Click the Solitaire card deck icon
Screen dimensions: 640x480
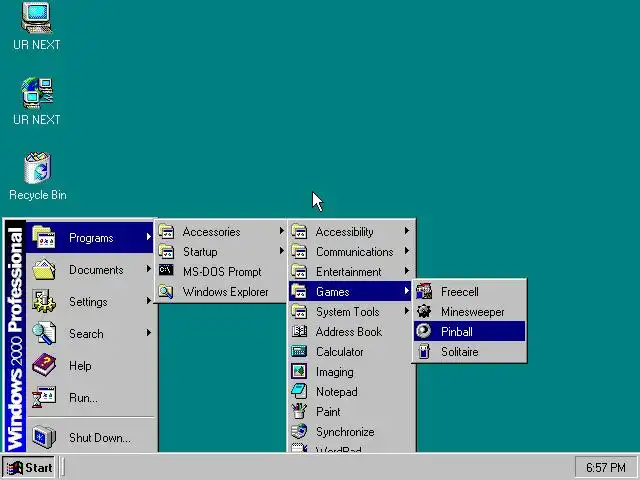pyautogui.click(x=424, y=351)
